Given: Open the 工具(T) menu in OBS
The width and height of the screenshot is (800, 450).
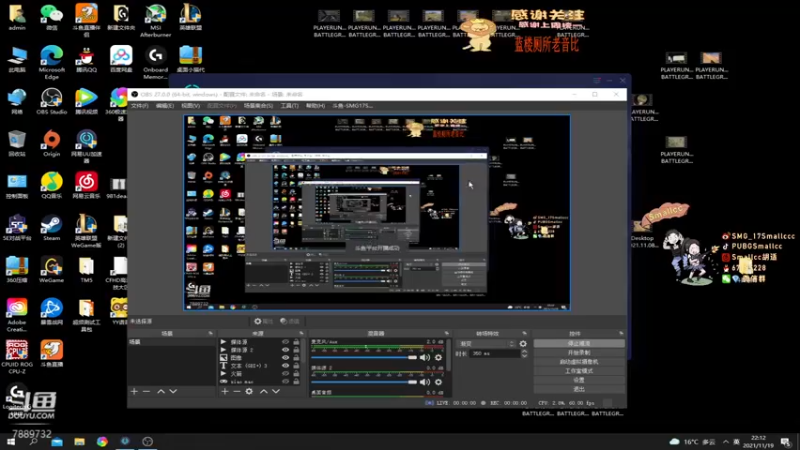Looking at the screenshot, I should coord(289,106).
